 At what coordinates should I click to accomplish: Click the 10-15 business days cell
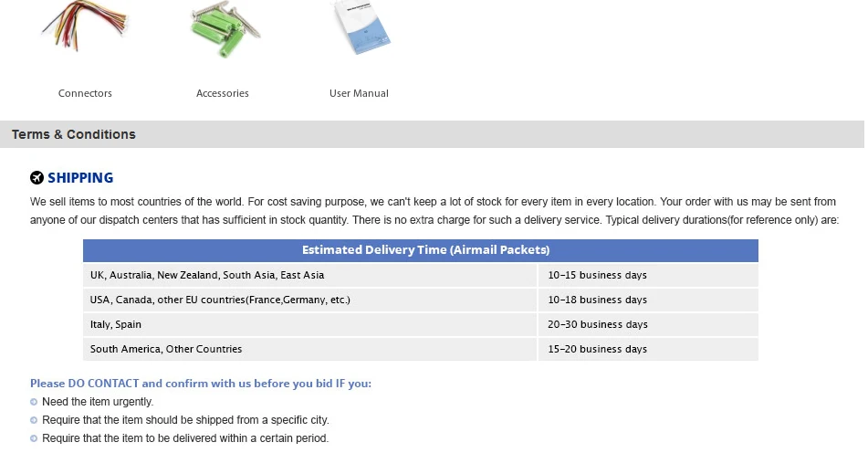pos(648,275)
